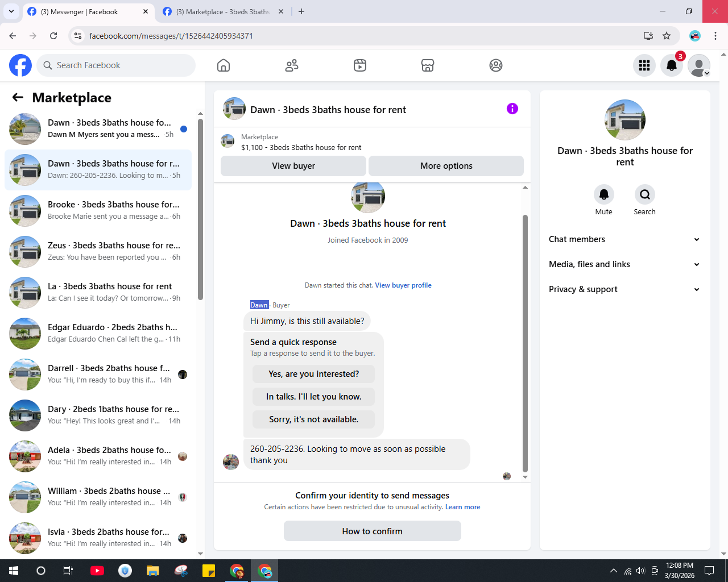Go back using the Marketplace arrow
728x582 pixels.
pyautogui.click(x=18, y=98)
